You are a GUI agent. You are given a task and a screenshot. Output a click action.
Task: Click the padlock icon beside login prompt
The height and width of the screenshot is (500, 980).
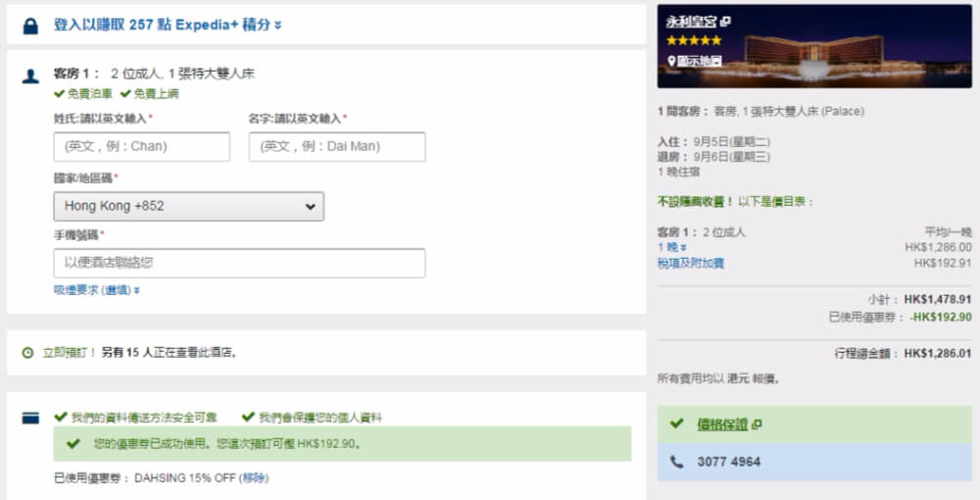30,25
